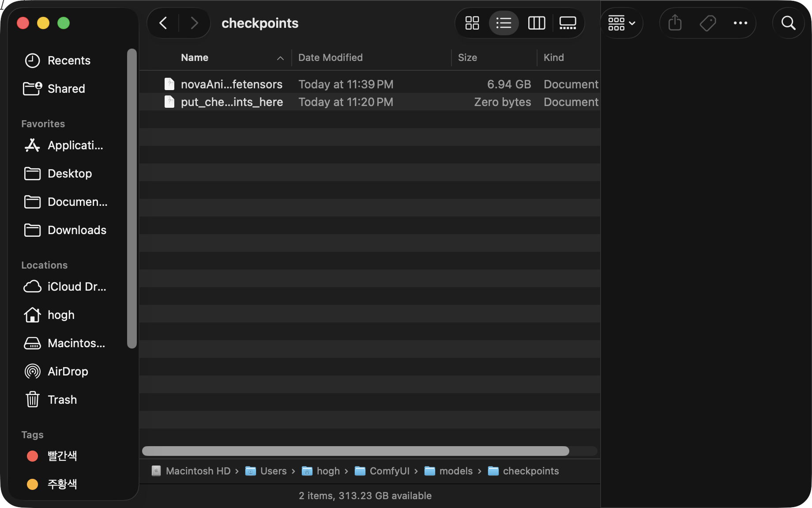Click models in the path bar
Viewport: 812px width, 508px height.
click(x=448, y=471)
